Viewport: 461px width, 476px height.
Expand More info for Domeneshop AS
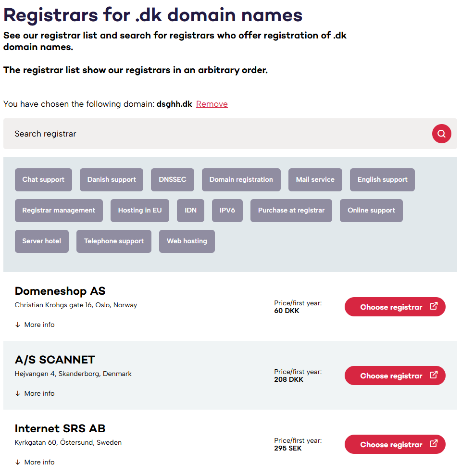tap(35, 325)
